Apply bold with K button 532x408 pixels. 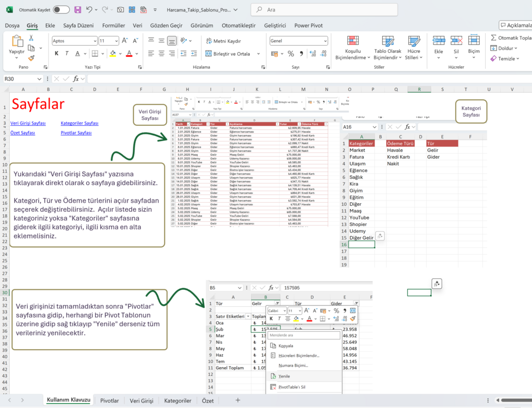coord(57,53)
